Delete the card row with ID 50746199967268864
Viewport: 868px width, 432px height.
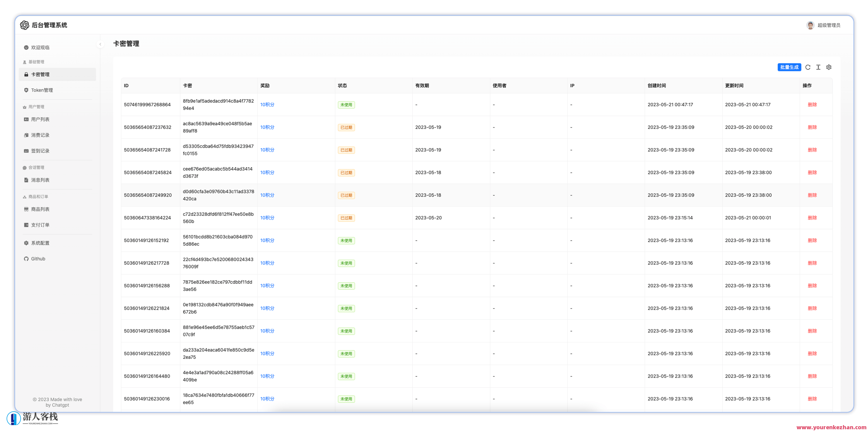[x=812, y=105]
